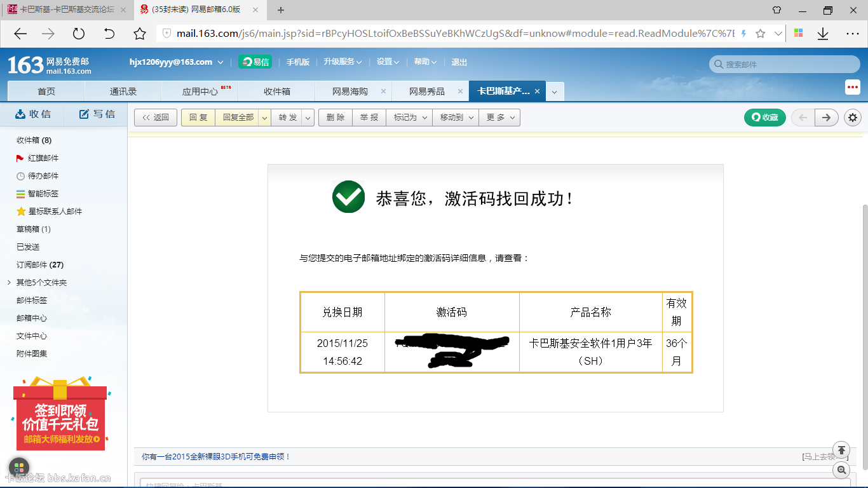Open the browser downloads icon
Image resolution: width=868 pixels, height=488 pixels.
(x=823, y=34)
